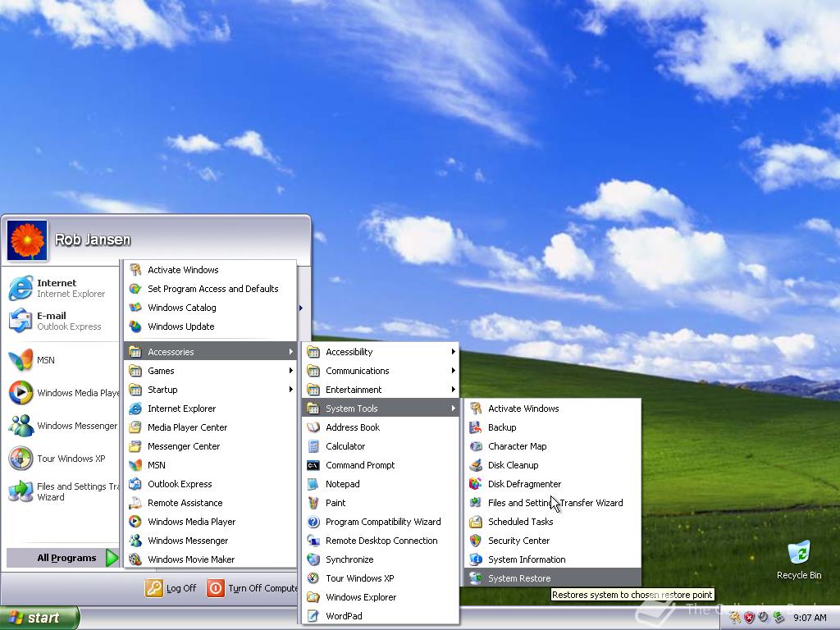Open System Restore
This screenshot has height=630, width=840.
(518, 577)
